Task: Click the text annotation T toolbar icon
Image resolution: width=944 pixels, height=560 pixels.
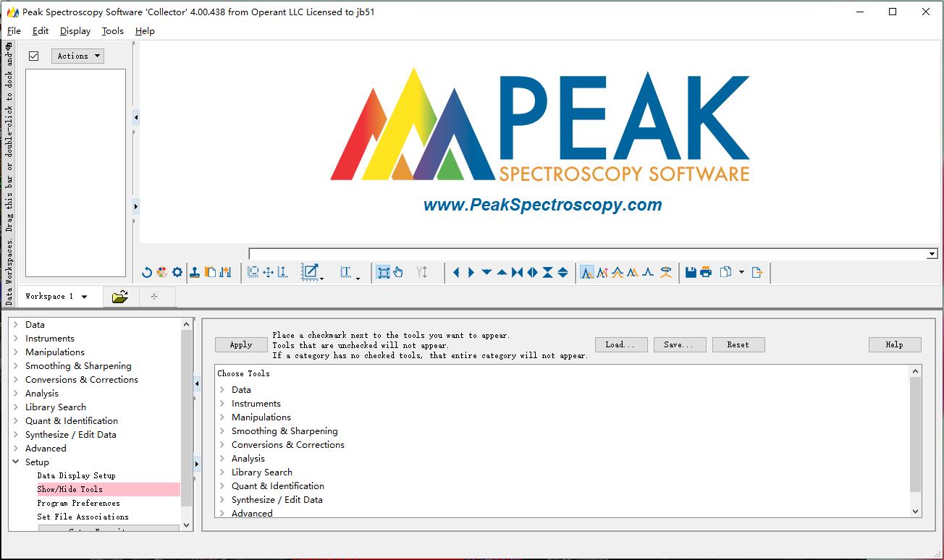Action: 346,272
